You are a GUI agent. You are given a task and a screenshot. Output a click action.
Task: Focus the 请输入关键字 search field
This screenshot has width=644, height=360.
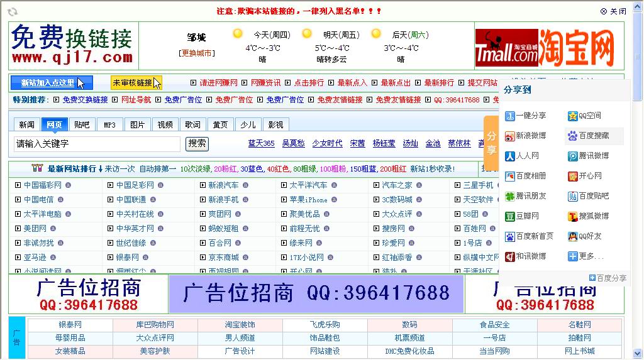tap(97, 144)
